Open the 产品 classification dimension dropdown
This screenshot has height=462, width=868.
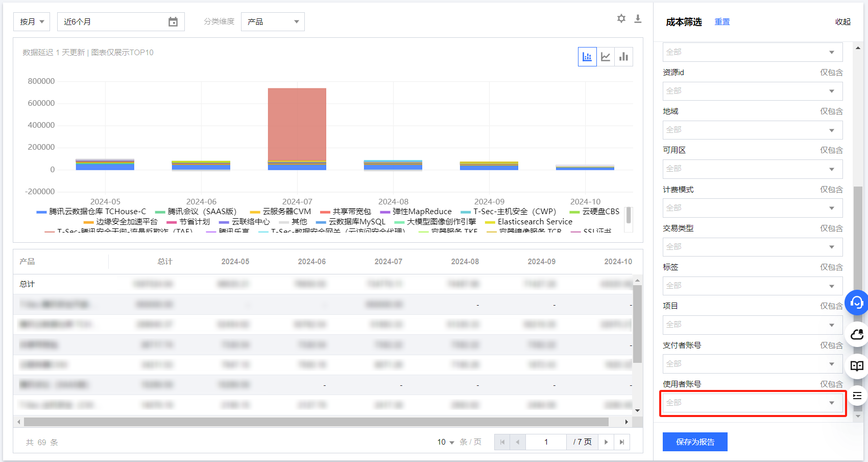(x=273, y=22)
